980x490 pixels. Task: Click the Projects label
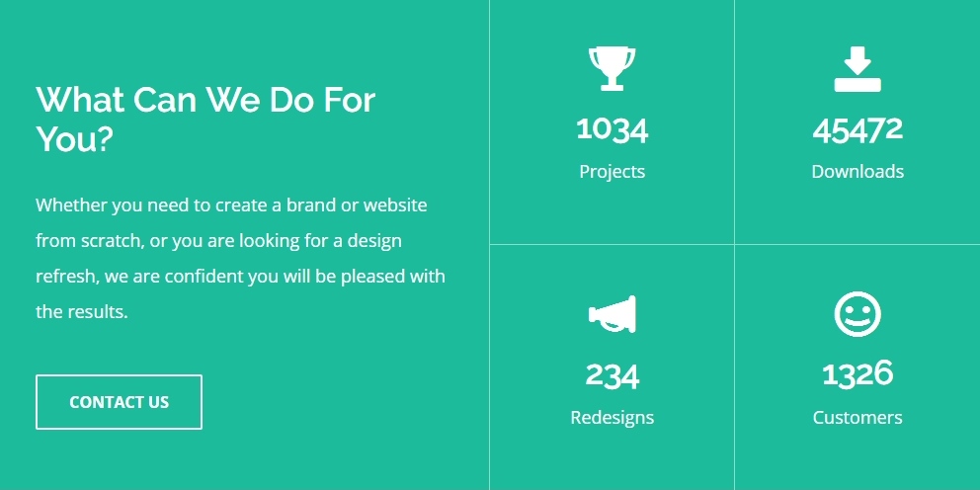coord(612,172)
